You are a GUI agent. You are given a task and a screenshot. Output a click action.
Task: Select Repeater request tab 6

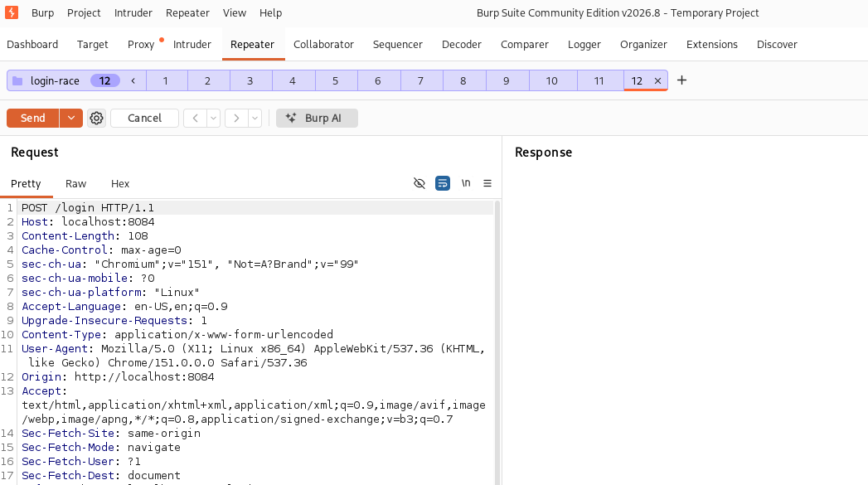tap(378, 81)
